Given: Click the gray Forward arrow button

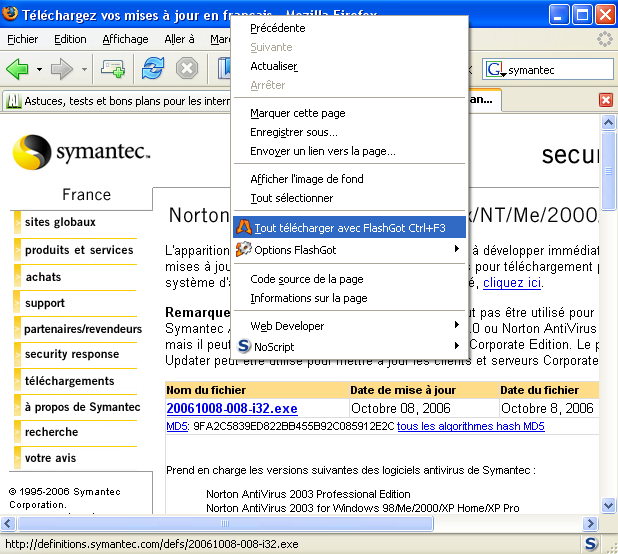Looking at the screenshot, I should click(x=62, y=69).
